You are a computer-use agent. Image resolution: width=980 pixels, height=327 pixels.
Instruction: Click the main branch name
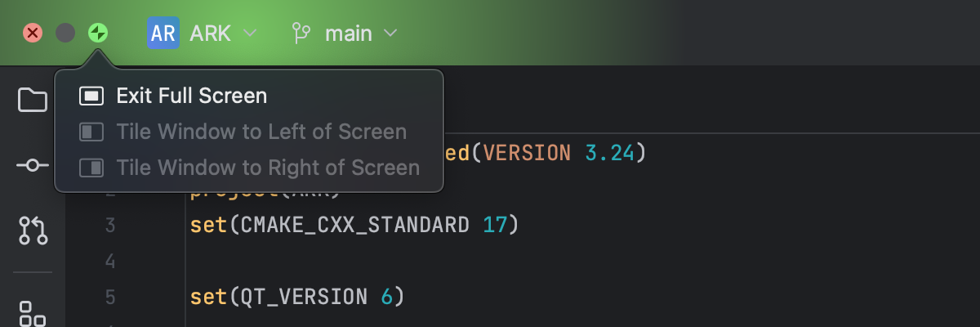pyautogui.click(x=349, y=34)
